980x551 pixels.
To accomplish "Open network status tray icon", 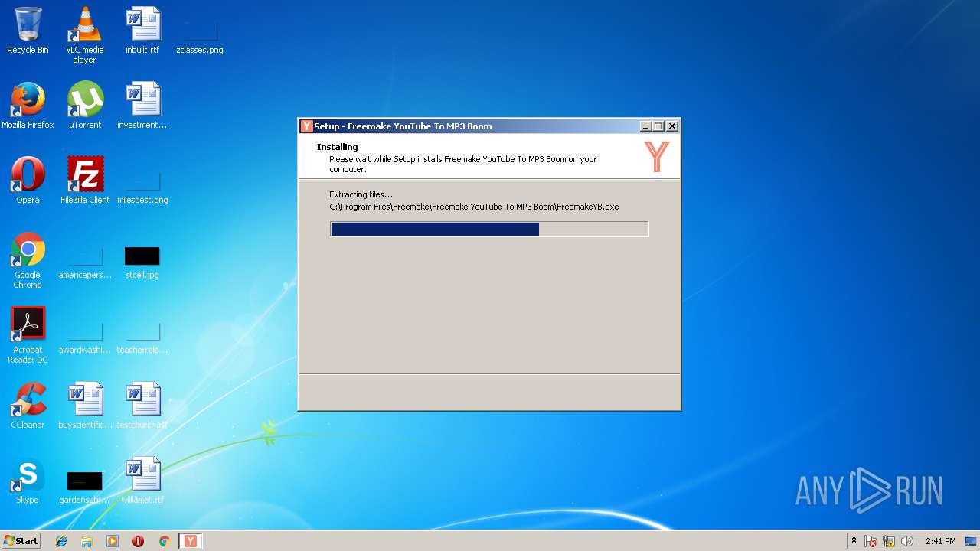I will [x=889, y=541].
